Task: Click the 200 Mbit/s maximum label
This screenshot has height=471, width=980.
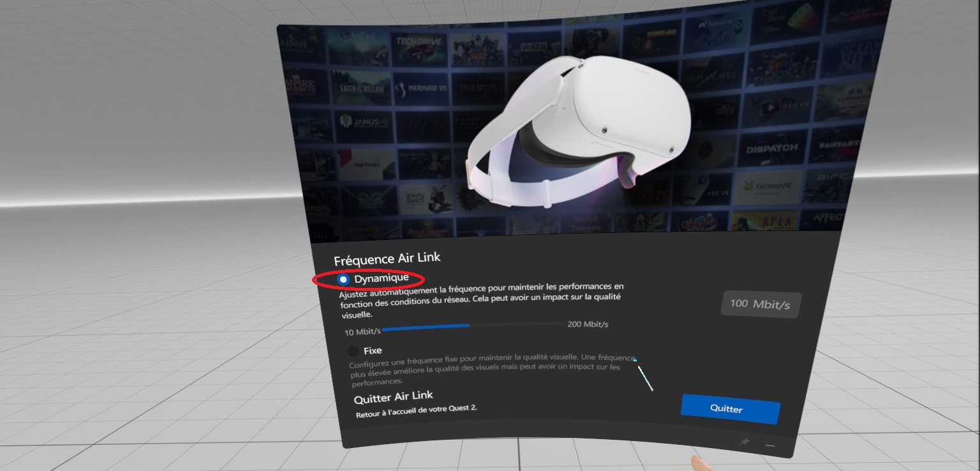Action: click(x=588, y=324)
